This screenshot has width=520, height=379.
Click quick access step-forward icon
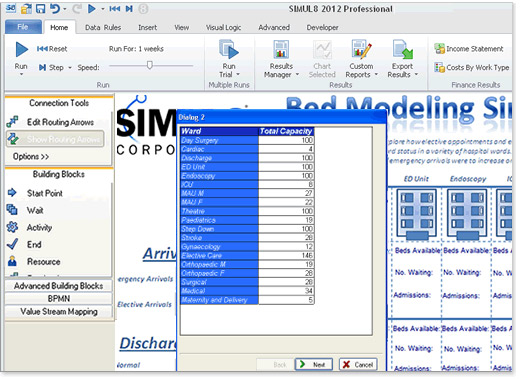coord(129,9)
